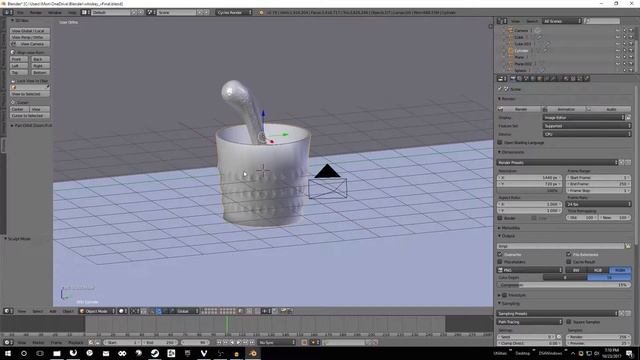
Task: Click the Windows Start button
Action: (x=7, y=353)
